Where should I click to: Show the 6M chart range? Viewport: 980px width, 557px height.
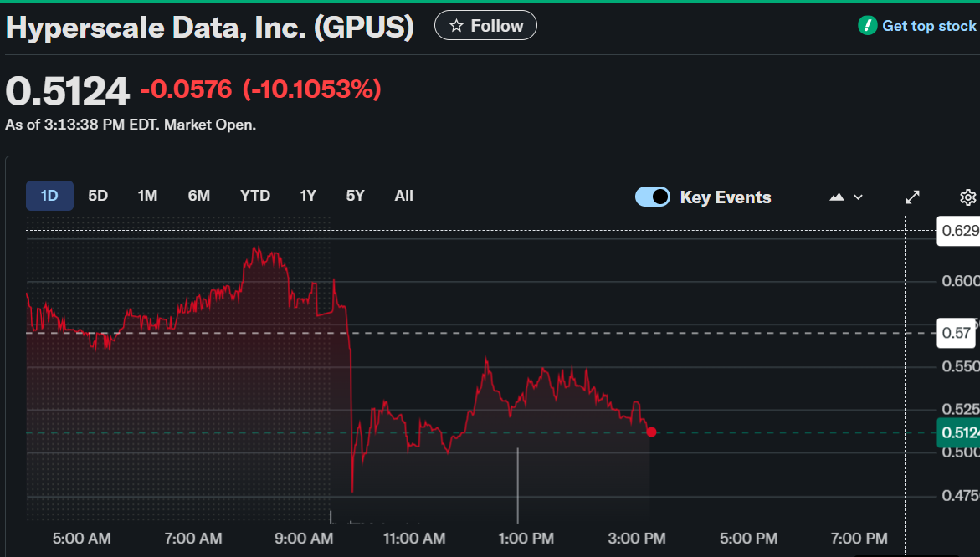199,196
